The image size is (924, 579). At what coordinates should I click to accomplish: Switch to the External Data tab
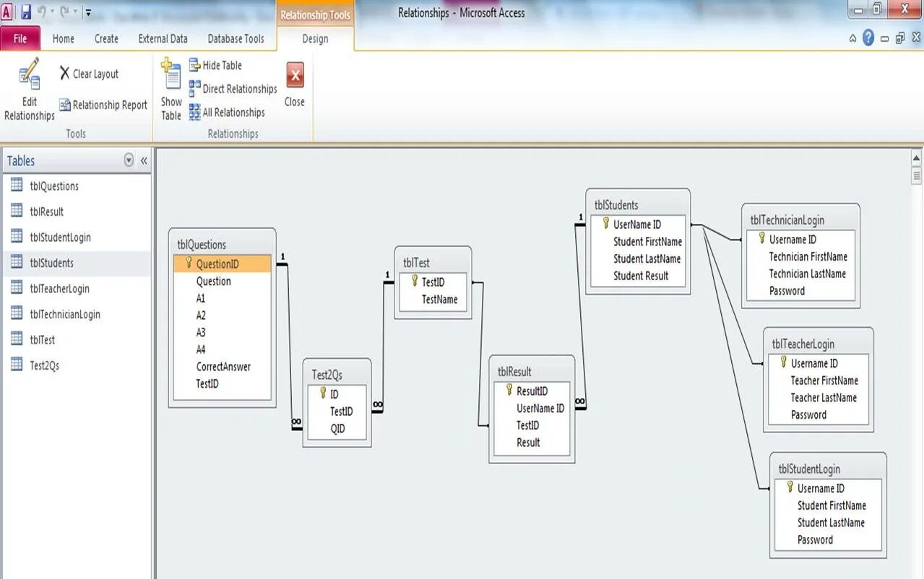pos(163,39)
